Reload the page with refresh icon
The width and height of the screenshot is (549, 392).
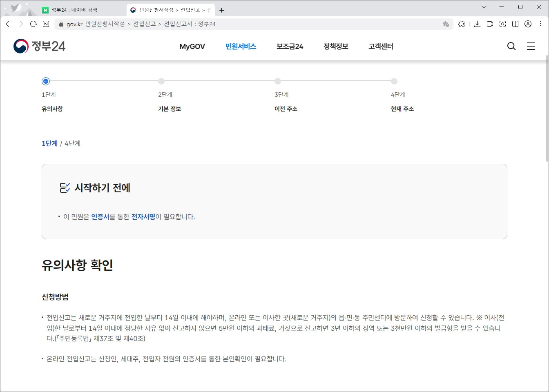(x=33, y=24)
